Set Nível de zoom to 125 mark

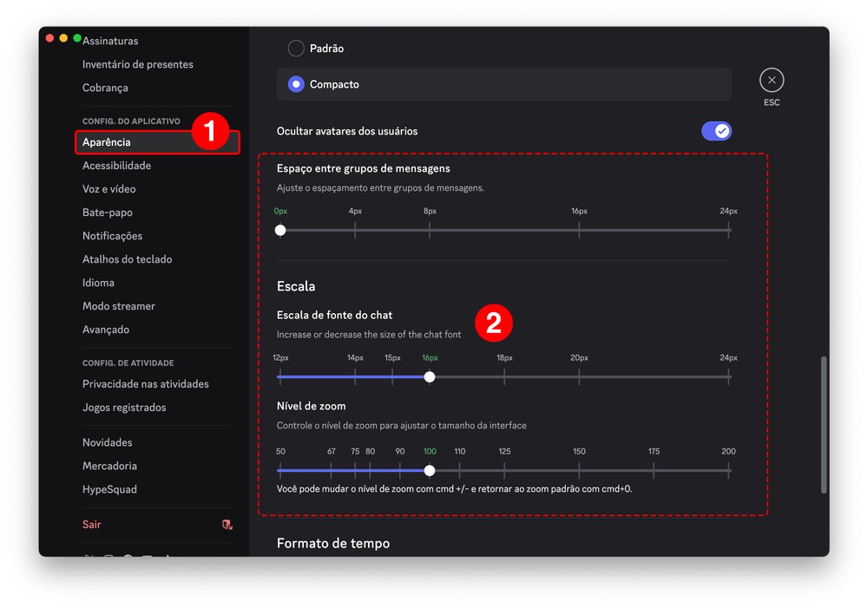504,471
